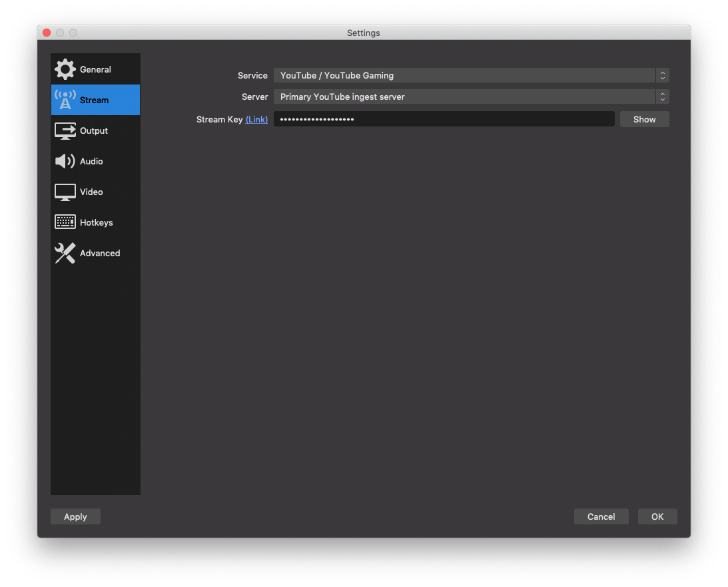The height and width of the screenshot is (587, 728).
Task: Confirm settings with OK
Action: (x=657, y=516)
